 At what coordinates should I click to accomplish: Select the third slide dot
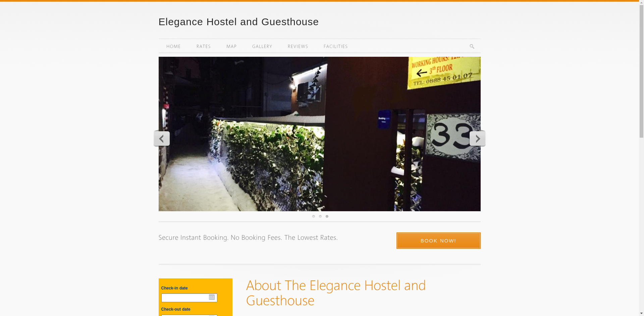(327, 217)
